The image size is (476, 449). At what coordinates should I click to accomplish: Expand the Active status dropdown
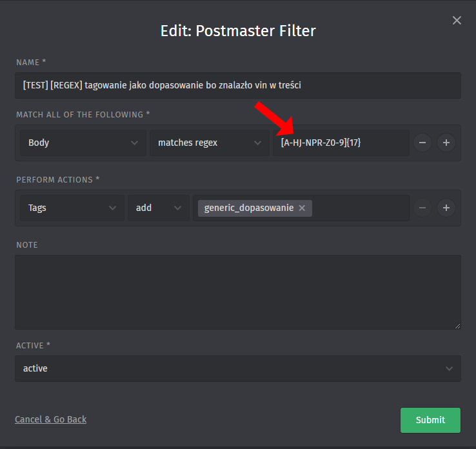237,368
